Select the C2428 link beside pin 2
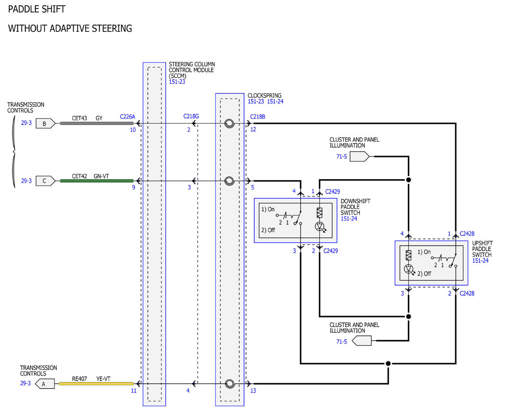This screenshot has width=532, height=411. tap(467, 294)
